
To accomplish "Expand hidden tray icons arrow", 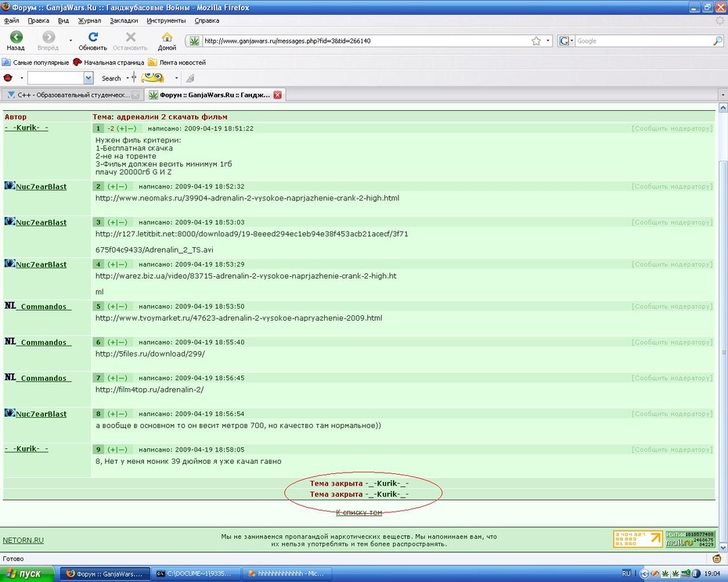I will tap(644, 574).
